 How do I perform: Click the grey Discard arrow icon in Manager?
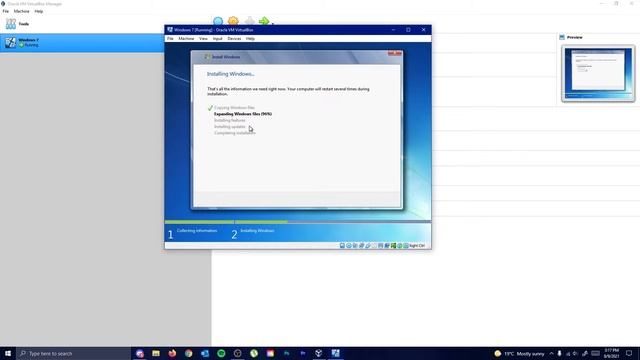[x=249, y=21]
